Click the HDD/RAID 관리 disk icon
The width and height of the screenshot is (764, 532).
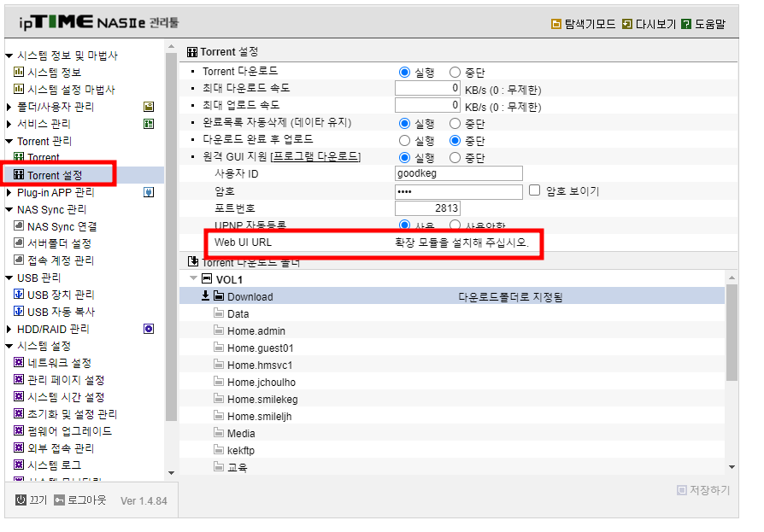[x=149, y=329]
